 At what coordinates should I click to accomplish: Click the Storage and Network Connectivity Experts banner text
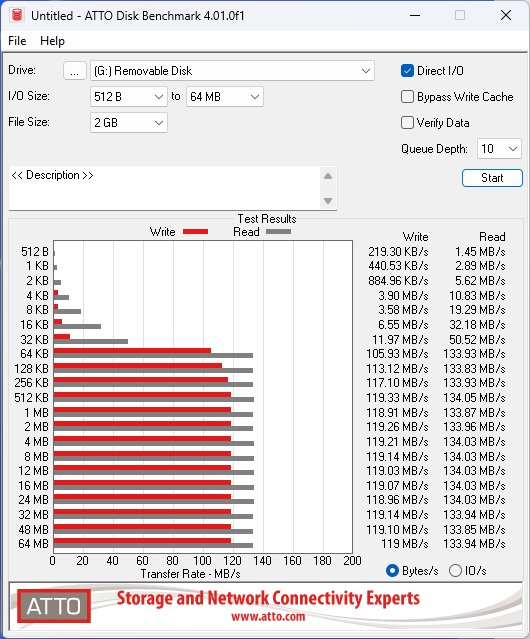pos(268,598)
